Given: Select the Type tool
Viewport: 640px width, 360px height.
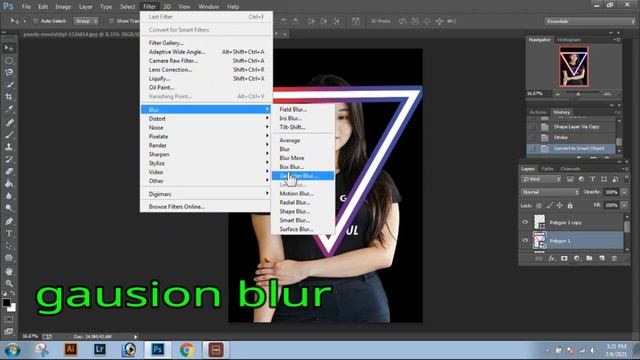Looking at the screenshot, I should [9, 233].
